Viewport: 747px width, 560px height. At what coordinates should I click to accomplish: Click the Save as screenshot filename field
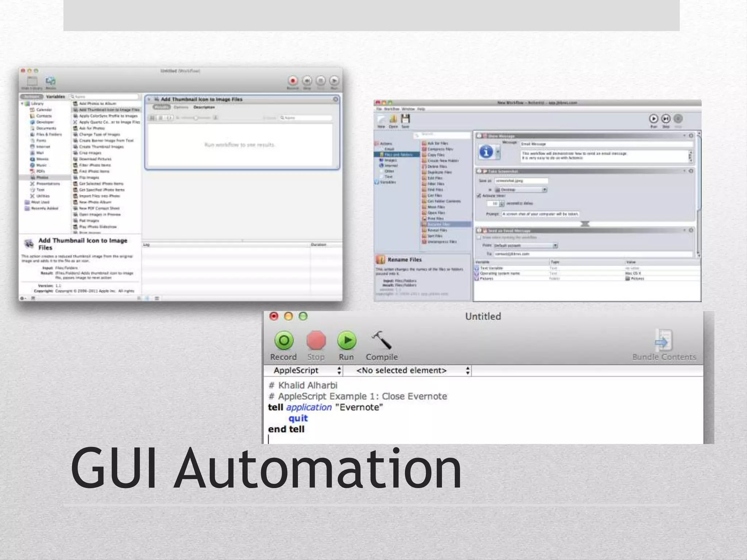pyautogui.click(x=521, y=181)
